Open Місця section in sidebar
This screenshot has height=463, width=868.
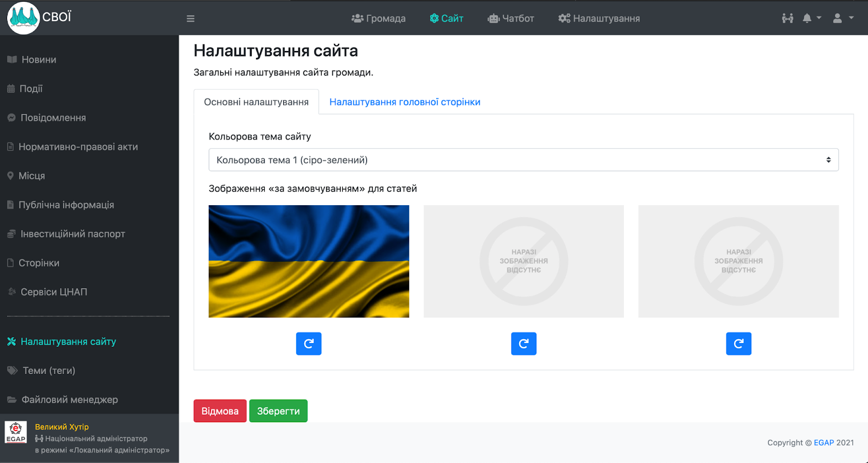click(x=31, y=176)
